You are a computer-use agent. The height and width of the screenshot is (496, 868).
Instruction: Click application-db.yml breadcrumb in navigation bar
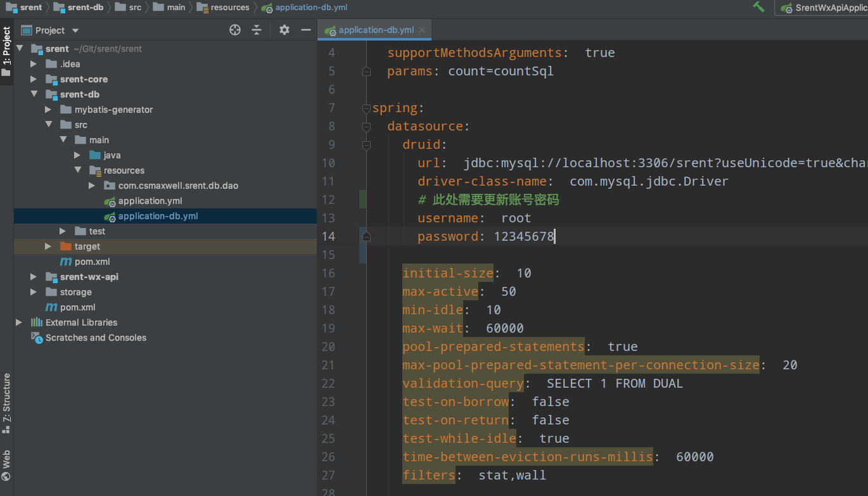[304, 8]
